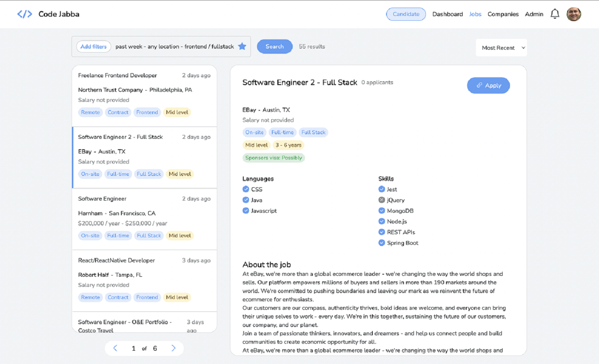599x364 pixels.
Task: Switch the Candidate role selector
Action: [x=406, y=14]
